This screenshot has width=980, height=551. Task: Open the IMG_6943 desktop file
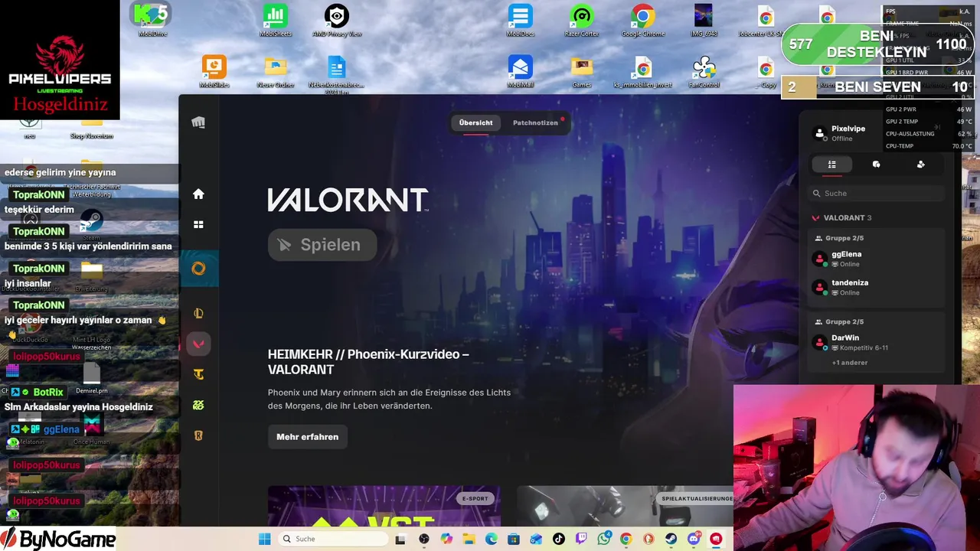(x=704, y=21)
